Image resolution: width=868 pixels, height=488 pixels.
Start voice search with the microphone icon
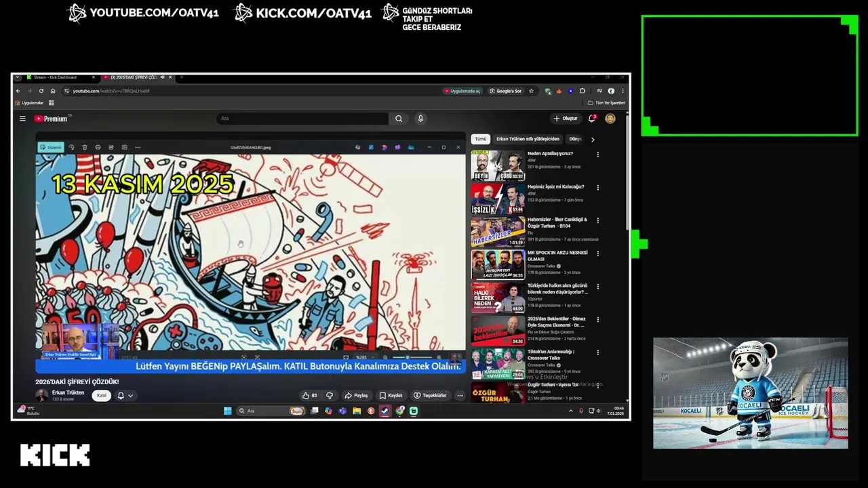tap(420, 119)
